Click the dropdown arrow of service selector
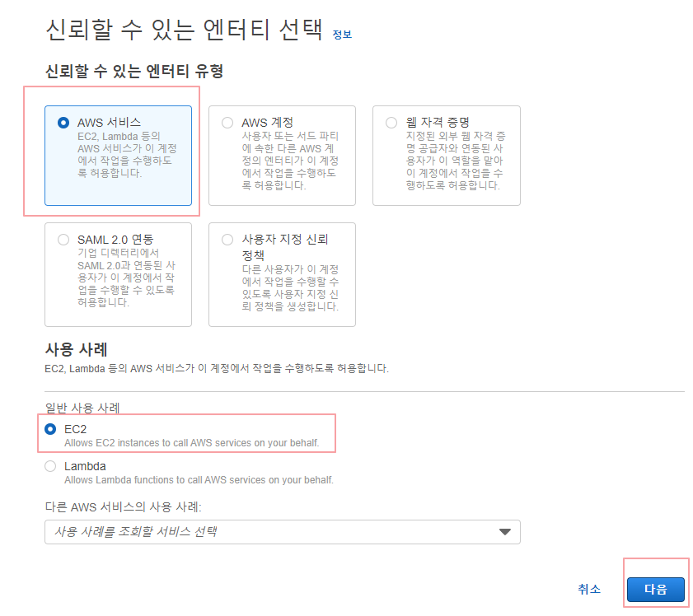The height and width of the screenshot is (616, 693). tap(505, 532)
